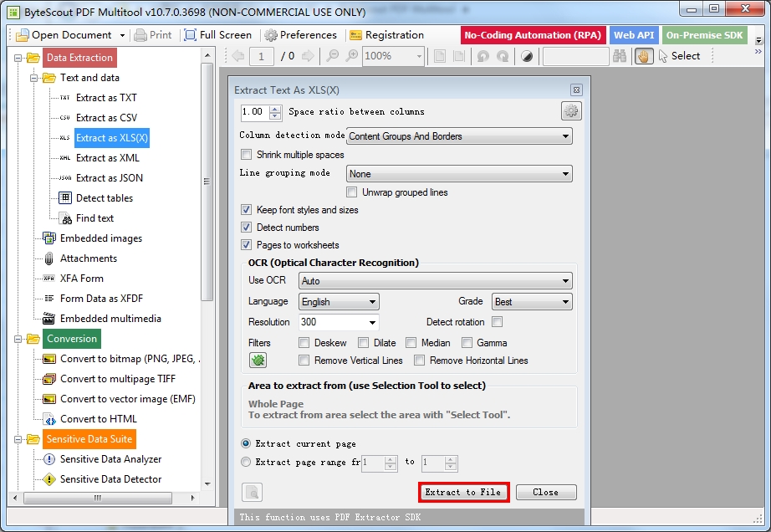Enable Remove Vertical Lines checkbox

pos(304,361)
